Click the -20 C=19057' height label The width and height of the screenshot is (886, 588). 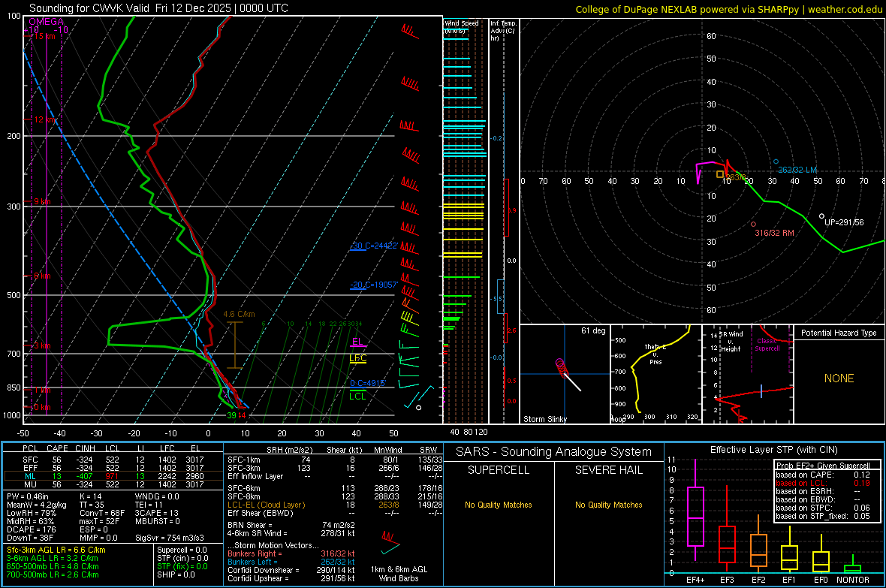click(x=374, y=285)
